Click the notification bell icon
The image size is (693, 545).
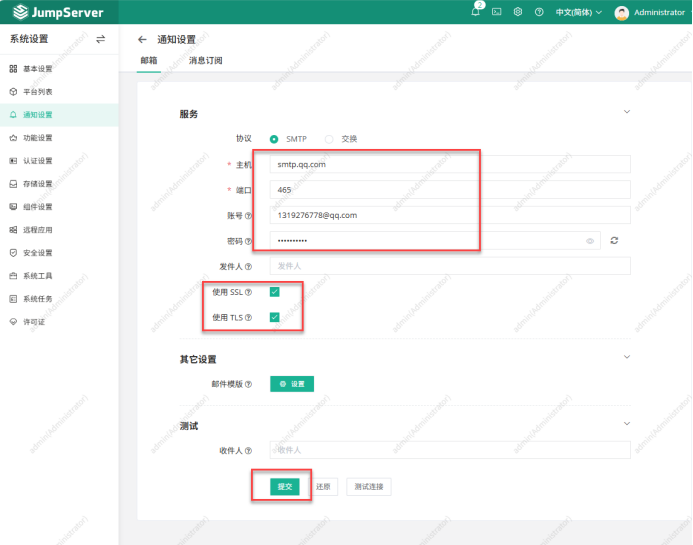pyautogui.click(x=476, y=12)
